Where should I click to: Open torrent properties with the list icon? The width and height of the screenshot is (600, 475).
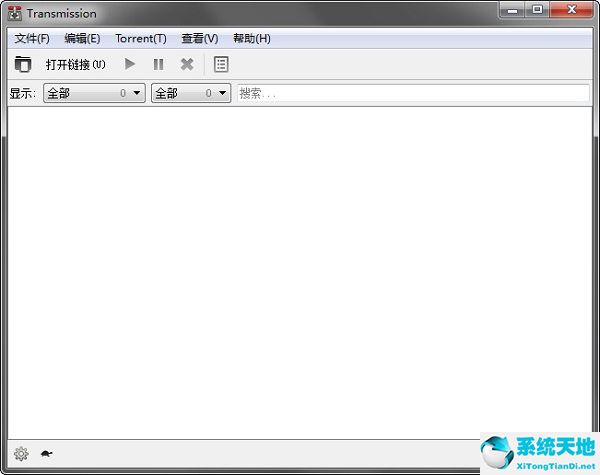[x=221, y=64]
